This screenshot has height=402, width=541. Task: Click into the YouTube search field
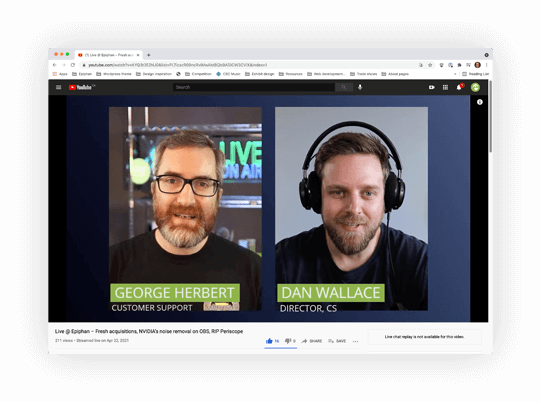254,87
